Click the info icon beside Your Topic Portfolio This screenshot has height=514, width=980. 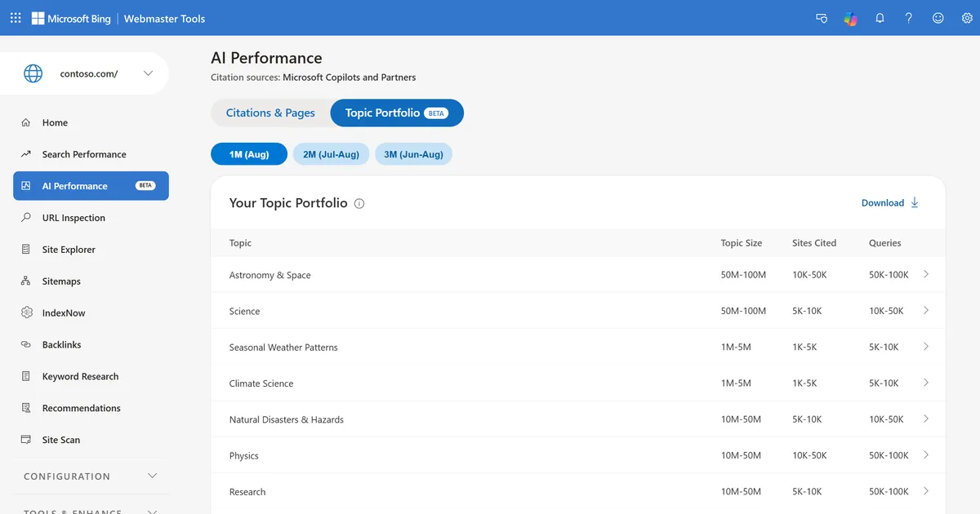[x=359, y=204]
